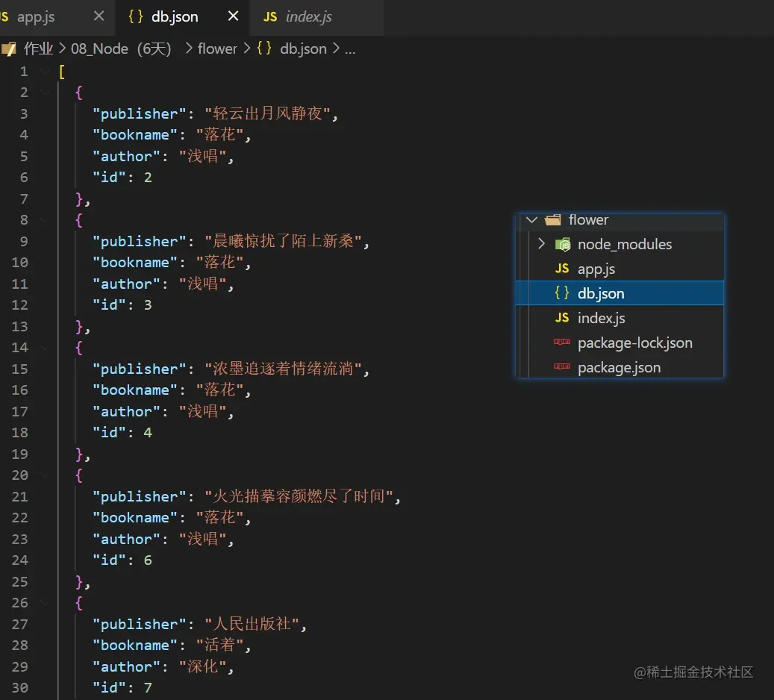
Task: Click the string "浓墨追逐着情绪流淌" on line 15
Action: tap(283, 369)
